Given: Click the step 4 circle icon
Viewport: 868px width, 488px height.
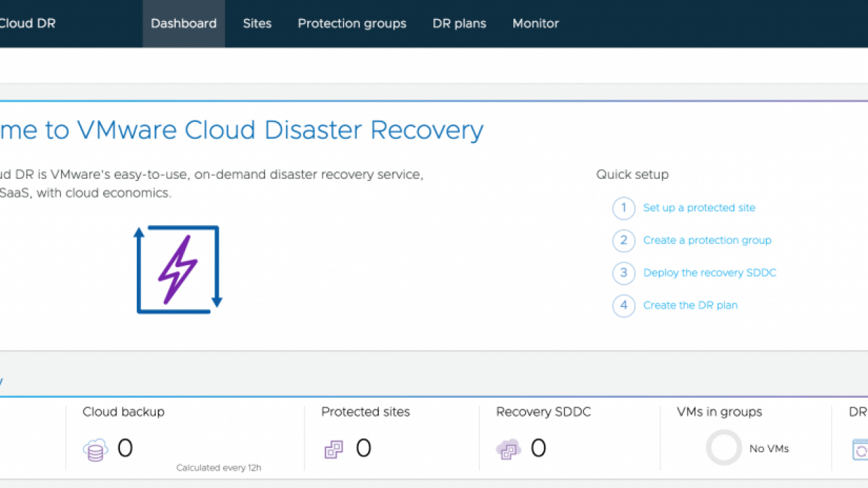Looking at the screenshot, I should tap(624, 306).
